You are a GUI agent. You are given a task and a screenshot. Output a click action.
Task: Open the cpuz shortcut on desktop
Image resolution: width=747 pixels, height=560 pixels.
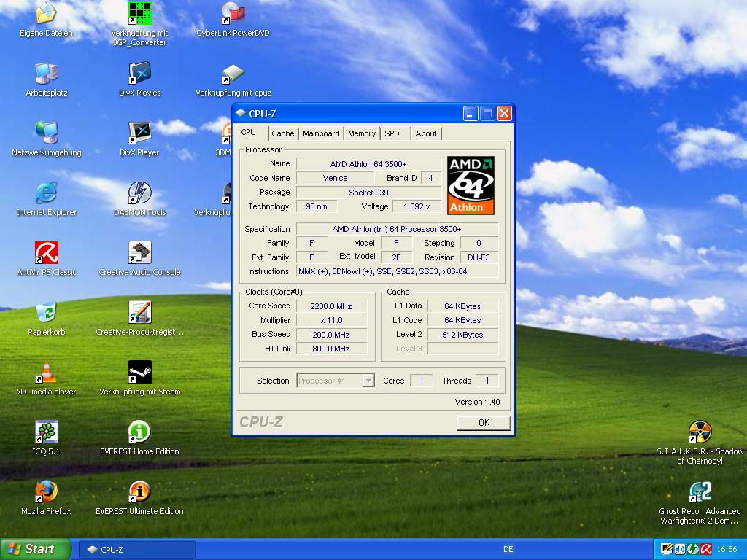(x=233, y=74)
